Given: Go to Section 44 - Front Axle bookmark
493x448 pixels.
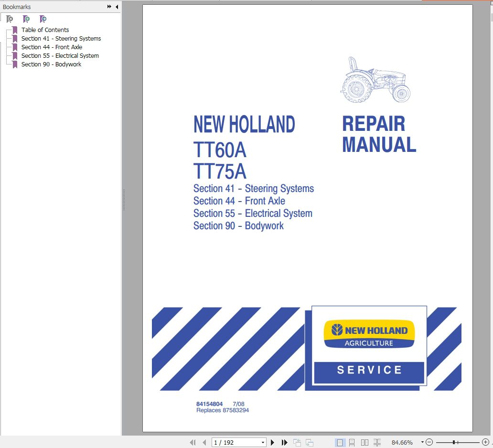Looking at the screenshot, I should pos(52,47).
